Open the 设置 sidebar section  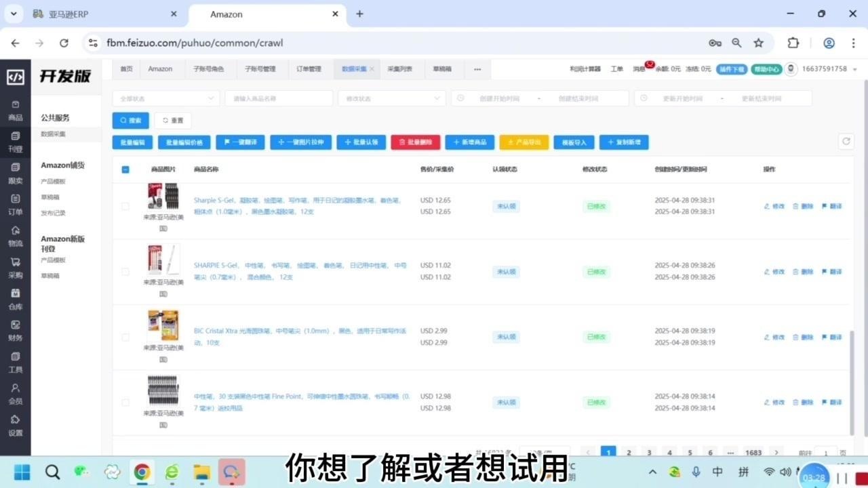tap(15, 426)
